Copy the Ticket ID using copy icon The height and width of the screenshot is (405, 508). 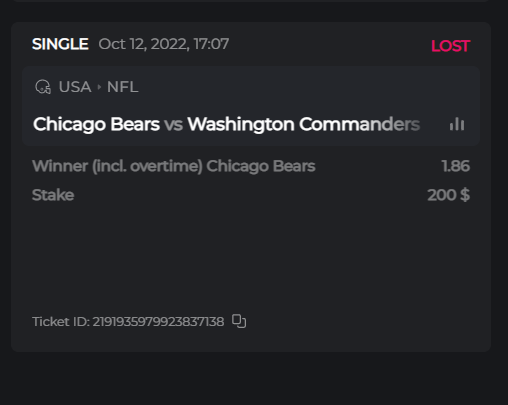(239, 321)
